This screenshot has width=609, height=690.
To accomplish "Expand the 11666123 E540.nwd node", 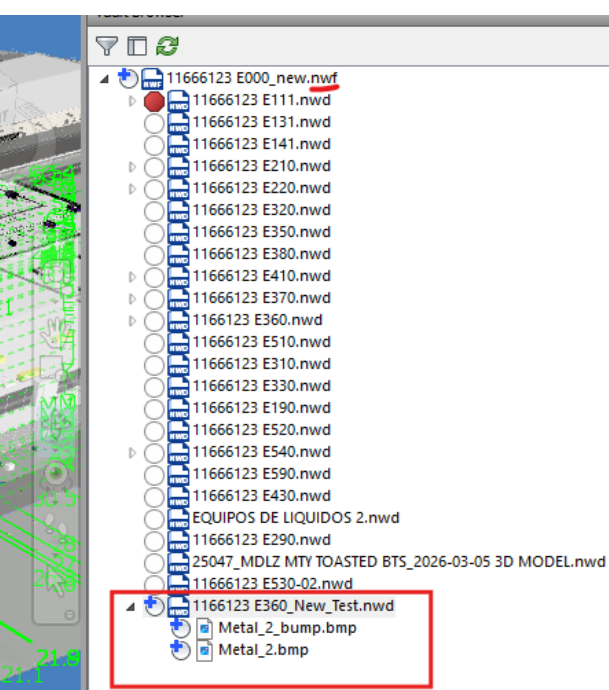I will click(132, 453).
